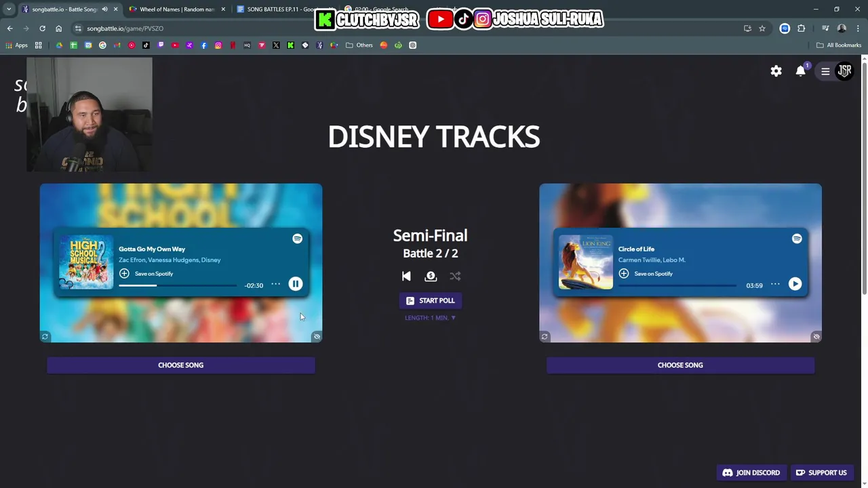The width and height of the screenshot is (868, 488).
Task: Go to the browser home page
Action: (x=58, y=28)
